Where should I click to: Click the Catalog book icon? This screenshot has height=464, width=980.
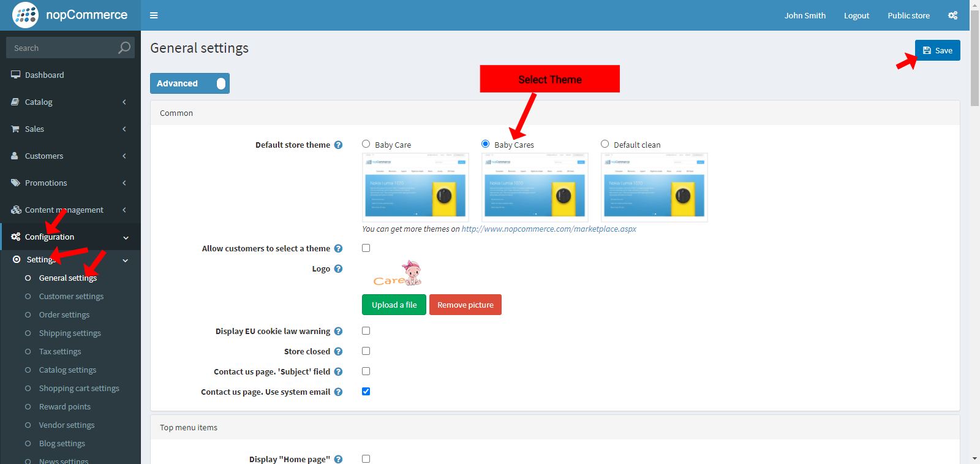click(15, 102)
